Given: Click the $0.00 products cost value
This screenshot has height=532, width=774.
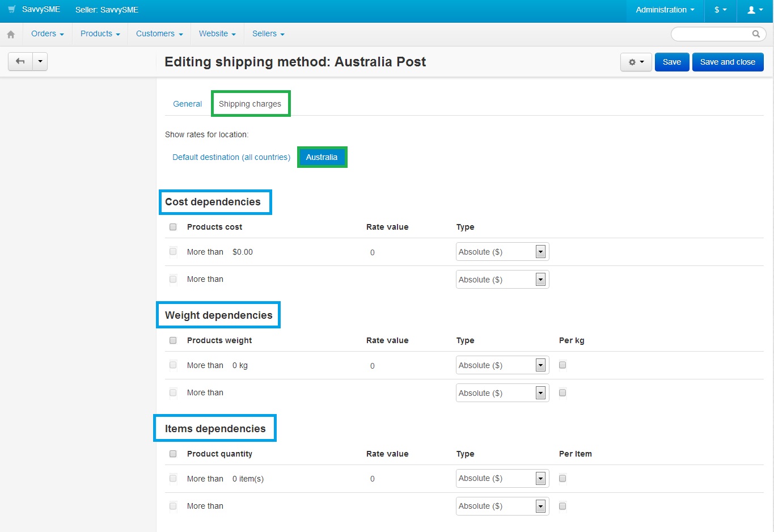Looking at the screenshot, I should click(243, 252).
